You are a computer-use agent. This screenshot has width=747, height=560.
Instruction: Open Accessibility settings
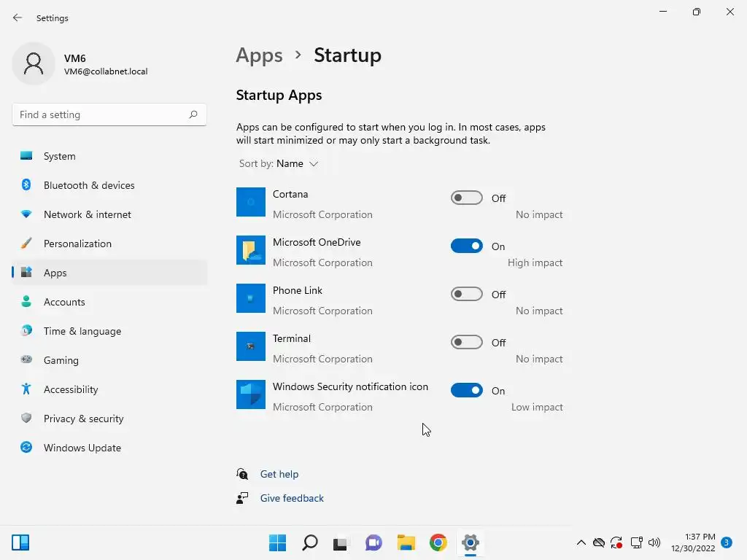tap(109, 389)
